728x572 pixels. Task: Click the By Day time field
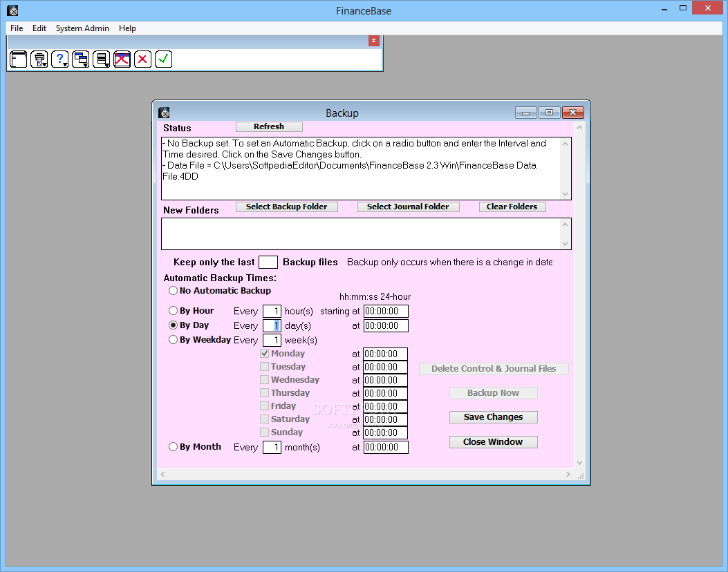(386, 325)
